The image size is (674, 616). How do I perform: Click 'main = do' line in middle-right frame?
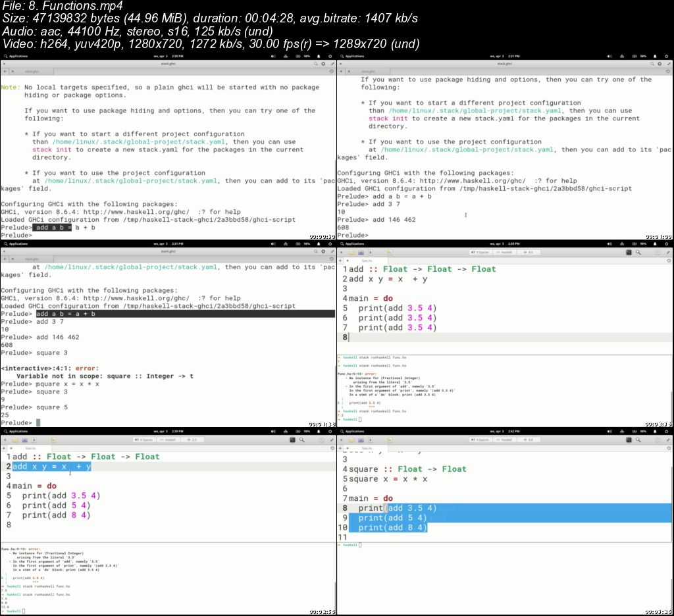pos(371,298)
